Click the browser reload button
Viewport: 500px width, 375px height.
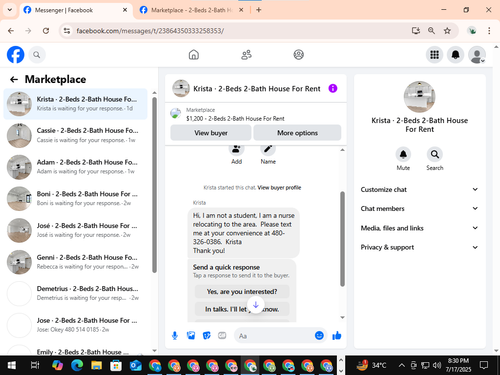46,31
